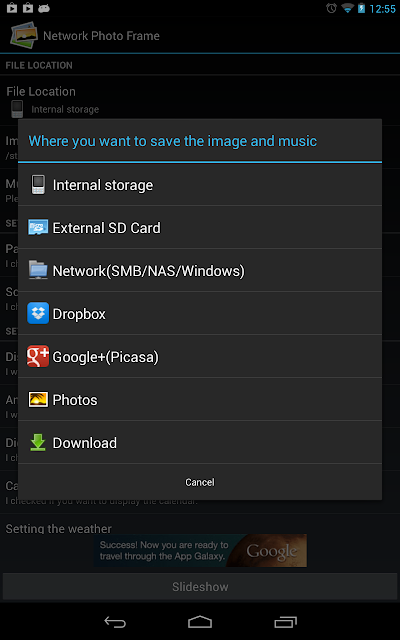
Task: Tap the Android back navigation button
Action: (x=115, y=622)
